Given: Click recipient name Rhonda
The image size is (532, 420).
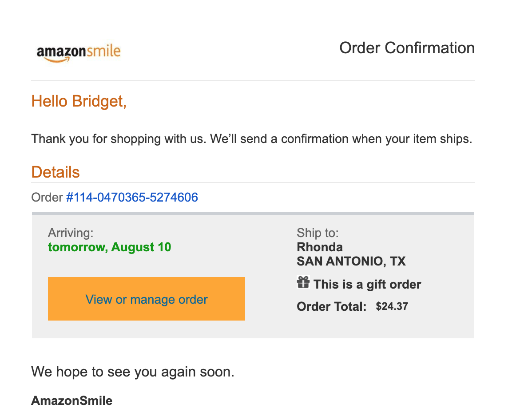Looking at the screenshot, I should 320,247.
